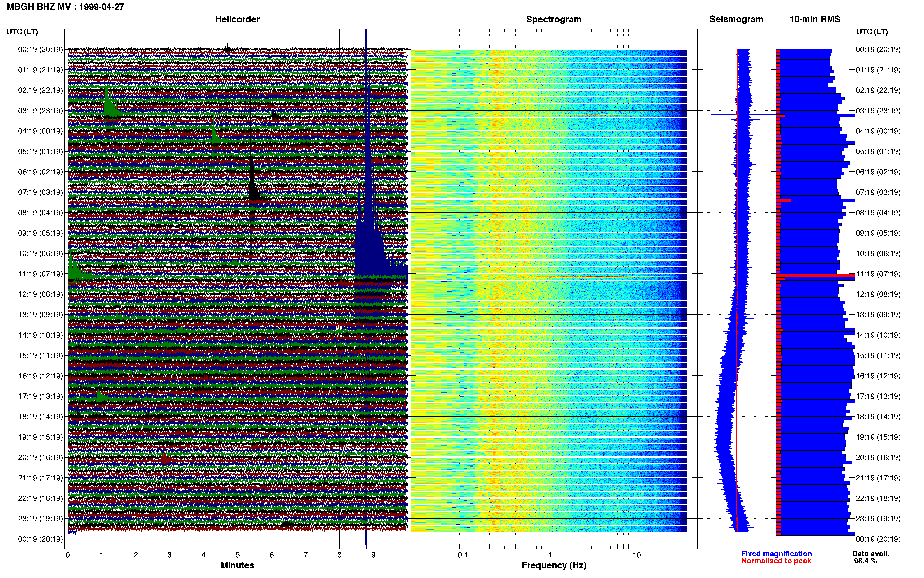Click the Helicorder panel heading
The width and height of the screenshot is (924, 578).
(237, 19)
